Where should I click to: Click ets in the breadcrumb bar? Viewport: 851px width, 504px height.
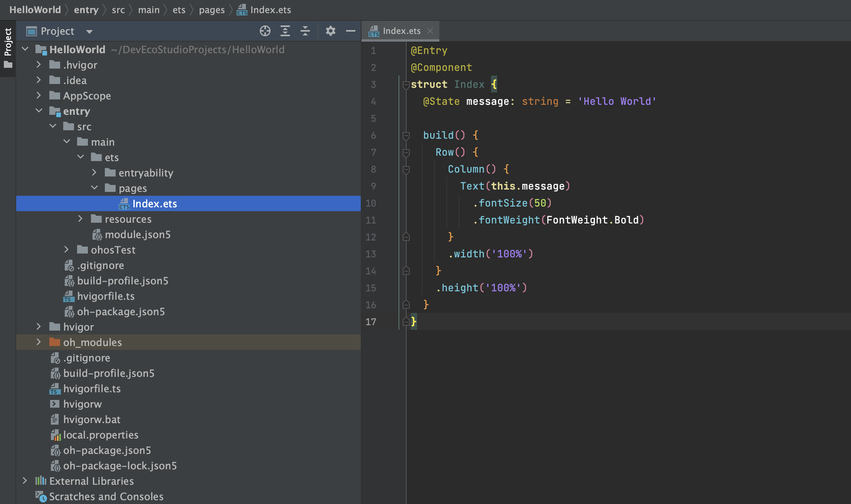(x=179, y=10)
